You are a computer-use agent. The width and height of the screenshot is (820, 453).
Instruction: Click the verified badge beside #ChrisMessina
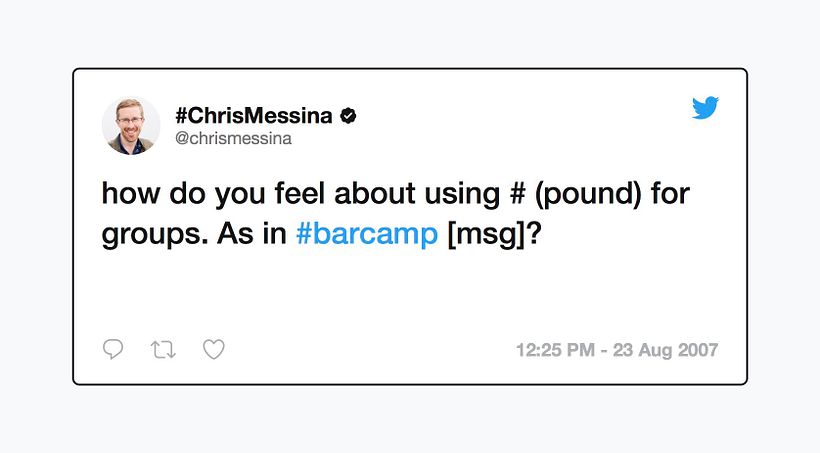[x=348, y=116]
